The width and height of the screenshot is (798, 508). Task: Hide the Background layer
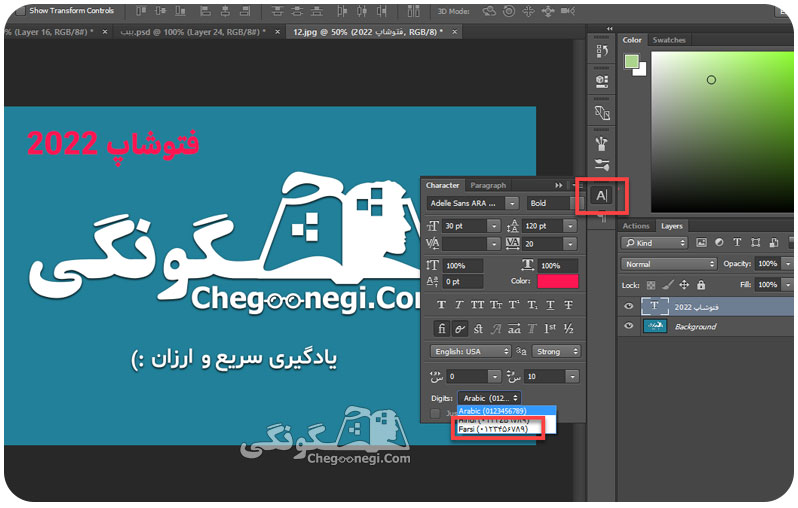[x=629, y=326]
